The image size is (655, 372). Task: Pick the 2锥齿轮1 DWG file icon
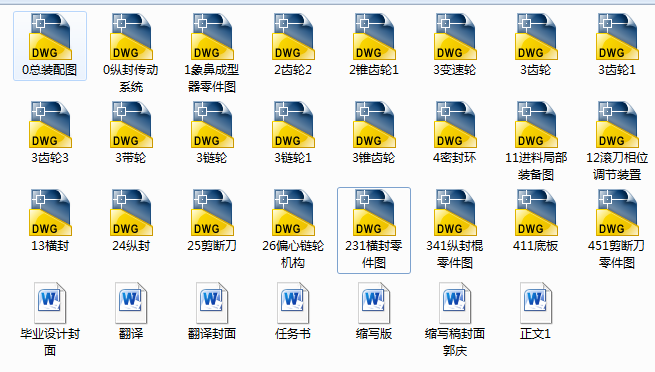[x=374, y=37]
